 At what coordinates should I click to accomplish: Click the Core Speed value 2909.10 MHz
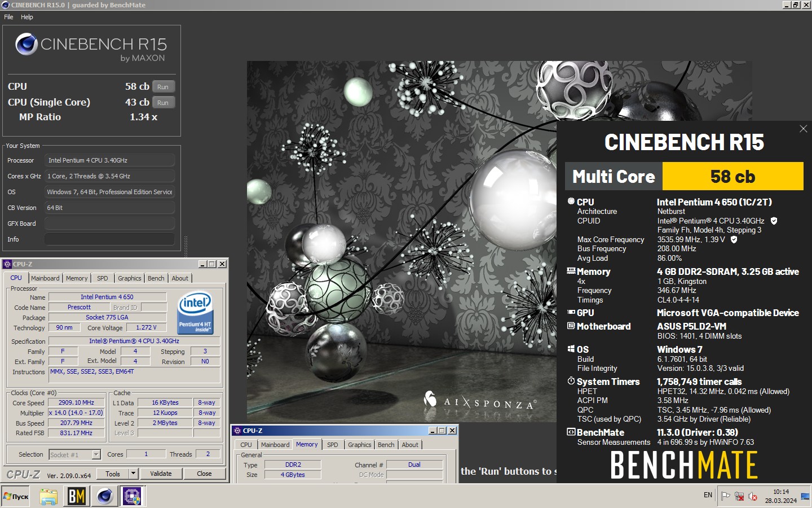point(76,402)
